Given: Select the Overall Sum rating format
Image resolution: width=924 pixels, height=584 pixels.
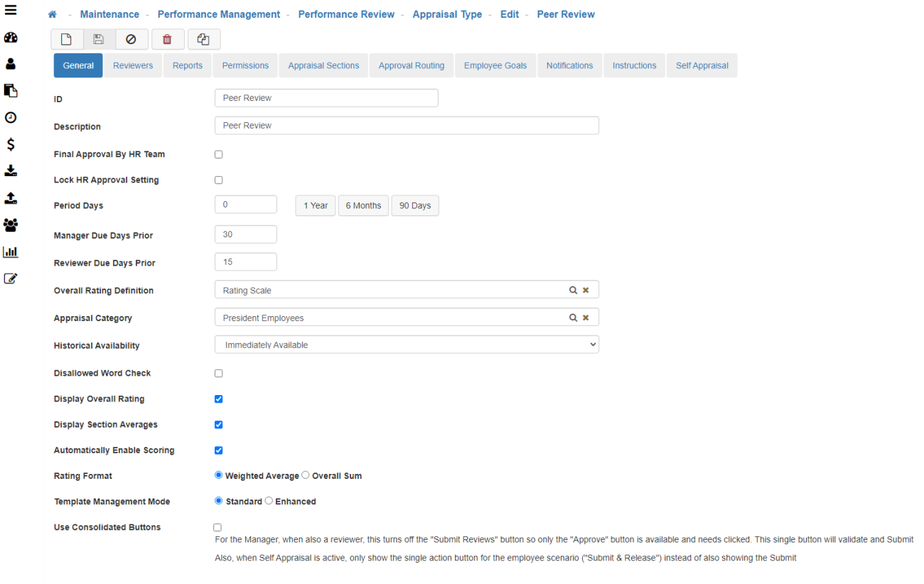Looking at the screenshot, I should [306, 475].
